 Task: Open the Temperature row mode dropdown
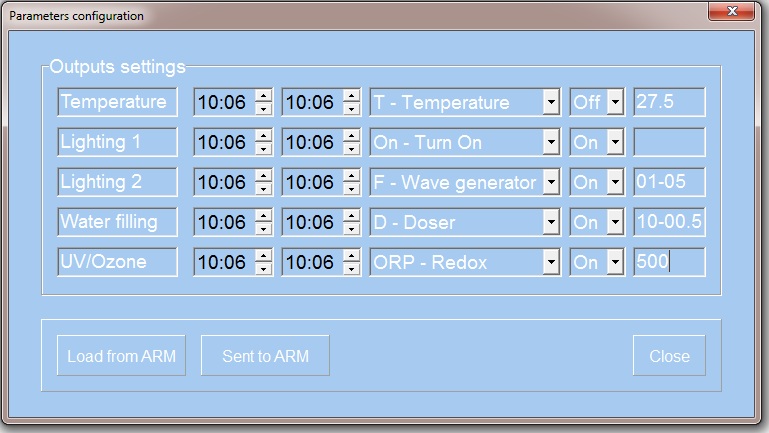[x=550, y=102]
